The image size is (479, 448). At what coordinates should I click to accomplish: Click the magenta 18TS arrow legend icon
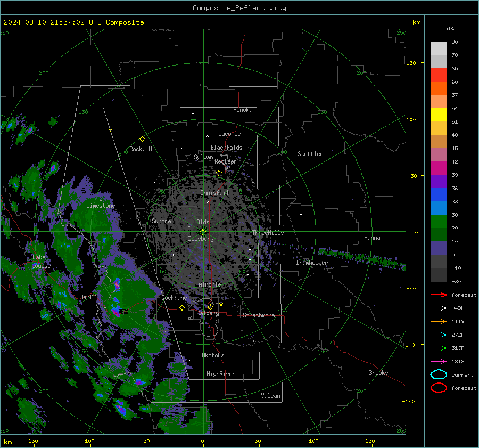pos(439,362)
